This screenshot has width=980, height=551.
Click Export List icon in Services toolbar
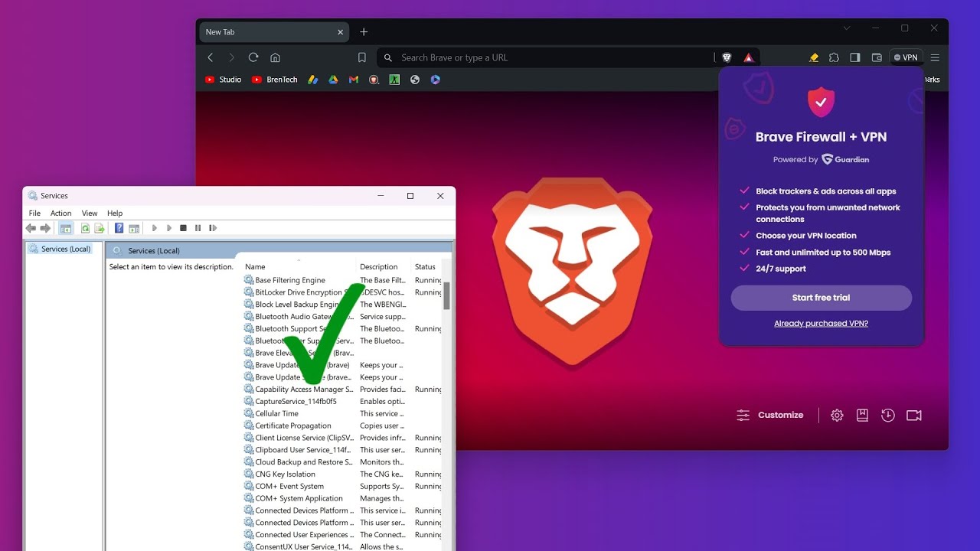click(100, 228)
